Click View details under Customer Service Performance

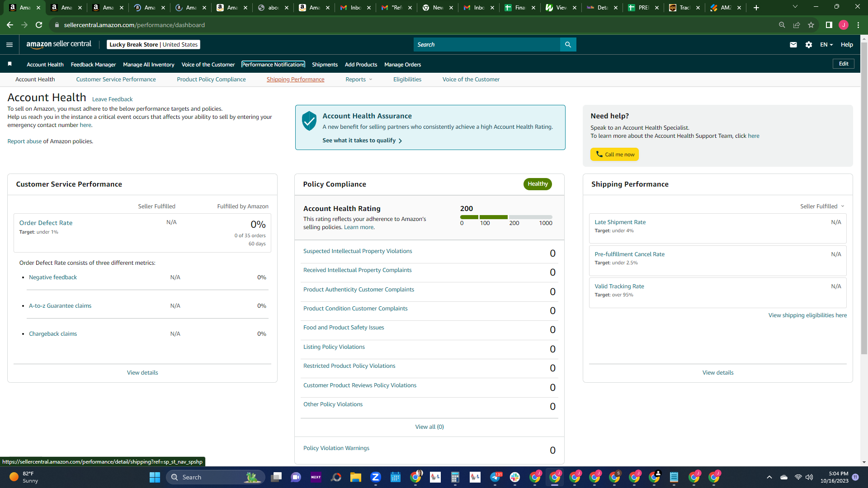(142, 373)
